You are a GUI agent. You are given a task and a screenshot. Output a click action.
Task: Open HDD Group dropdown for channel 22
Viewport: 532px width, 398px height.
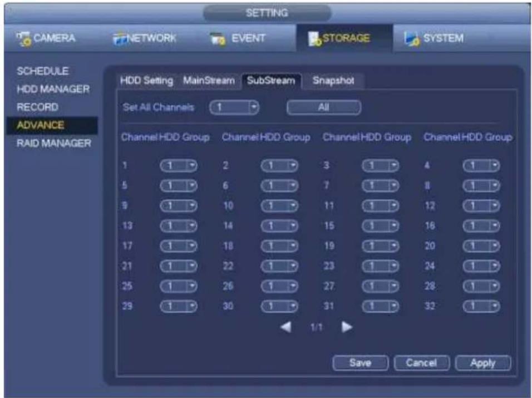(x=279, y=266)
